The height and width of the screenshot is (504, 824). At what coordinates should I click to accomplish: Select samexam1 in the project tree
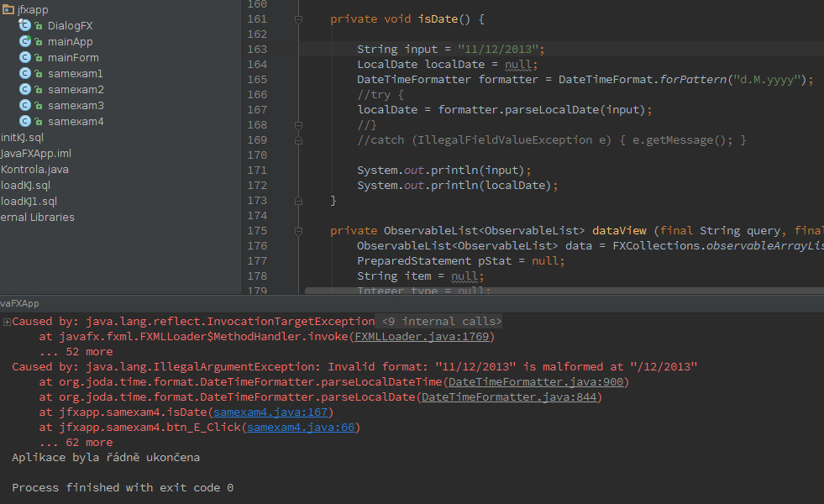(75, 74)
